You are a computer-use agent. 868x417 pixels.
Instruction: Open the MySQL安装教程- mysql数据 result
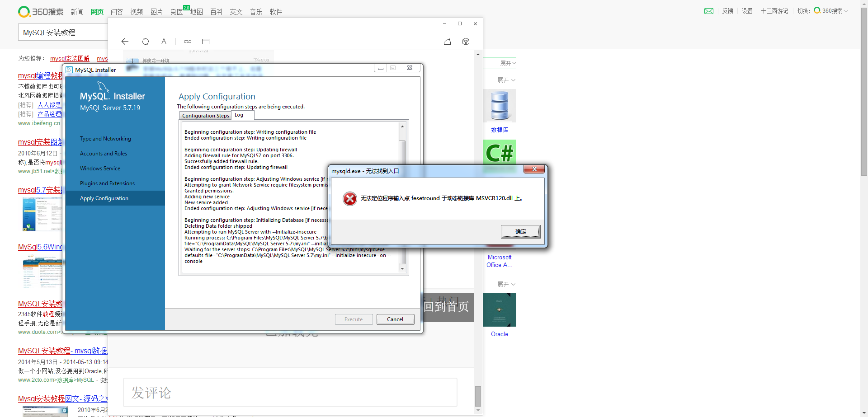tap(63, 351)
